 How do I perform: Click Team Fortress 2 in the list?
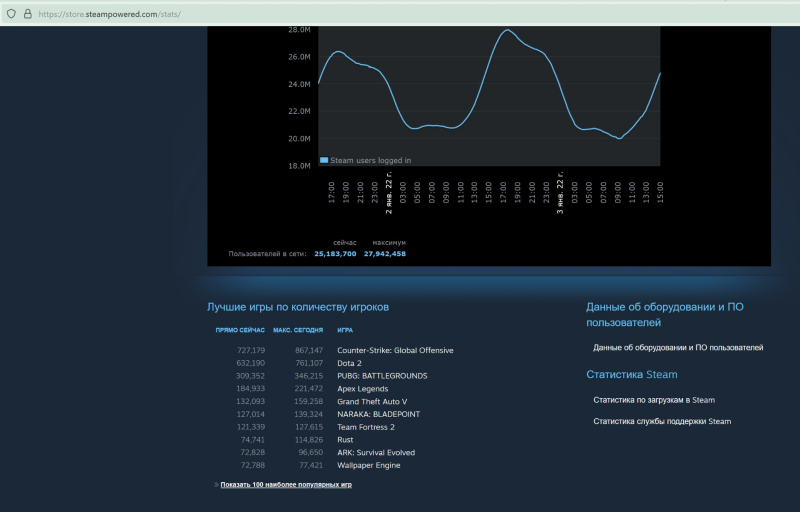(x=368, y=427)
